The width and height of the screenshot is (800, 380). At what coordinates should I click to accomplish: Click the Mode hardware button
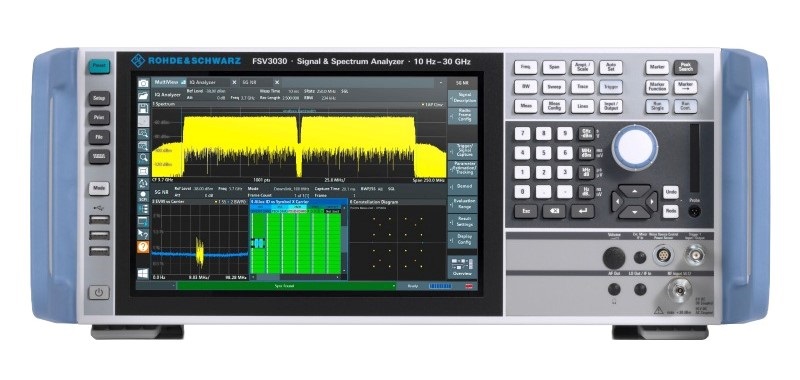point(99,189)
